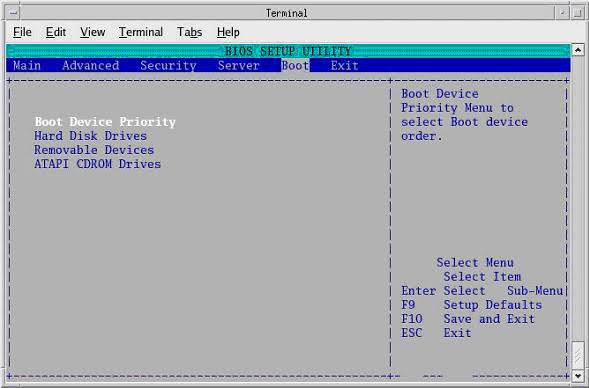589x388 pixels.
Task: Switch to the Exit BIOS tab
Action: click(x=344, y=65)
